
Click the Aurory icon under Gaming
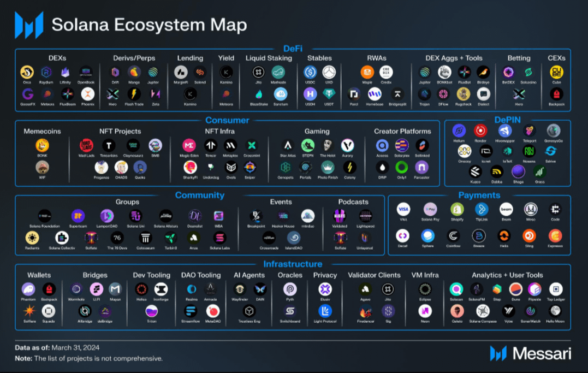click(x=347, y=145)
